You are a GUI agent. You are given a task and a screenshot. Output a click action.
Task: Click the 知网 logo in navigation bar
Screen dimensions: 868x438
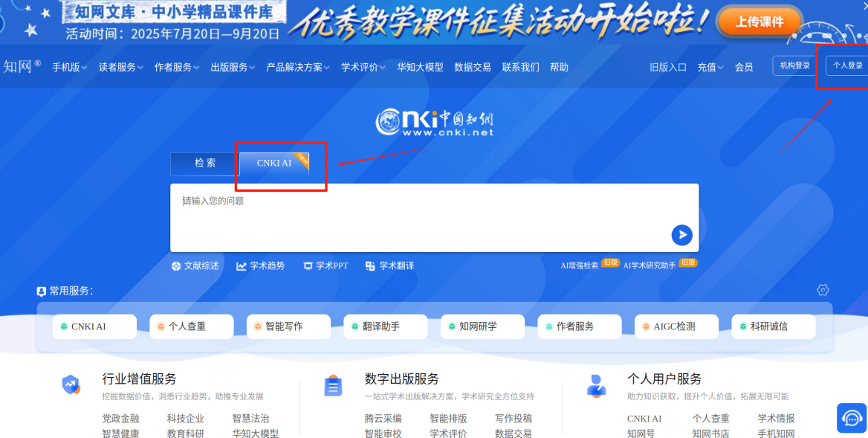(22, 66)
